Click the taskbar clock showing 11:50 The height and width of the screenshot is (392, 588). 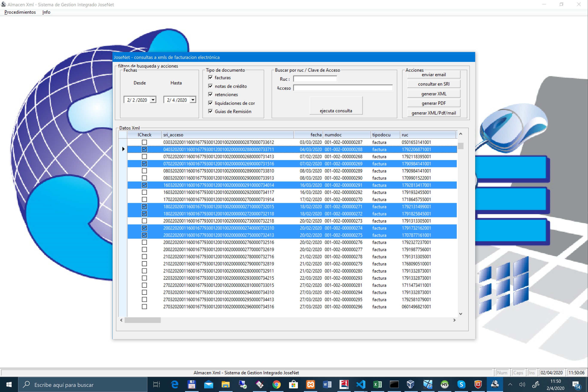(555, 384)
